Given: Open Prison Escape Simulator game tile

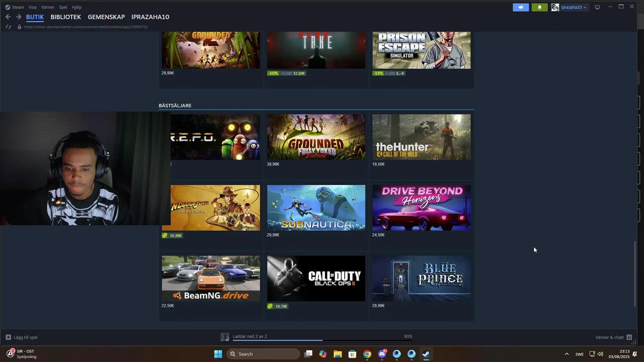Looking at the screenshot, I should pyautogui.click(x=422, y=50).
